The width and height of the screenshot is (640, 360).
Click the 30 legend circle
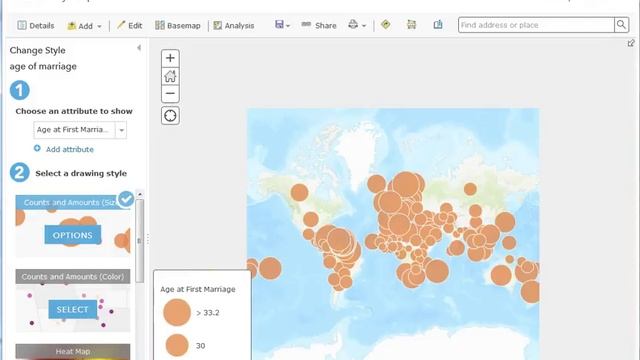point(177,345)
